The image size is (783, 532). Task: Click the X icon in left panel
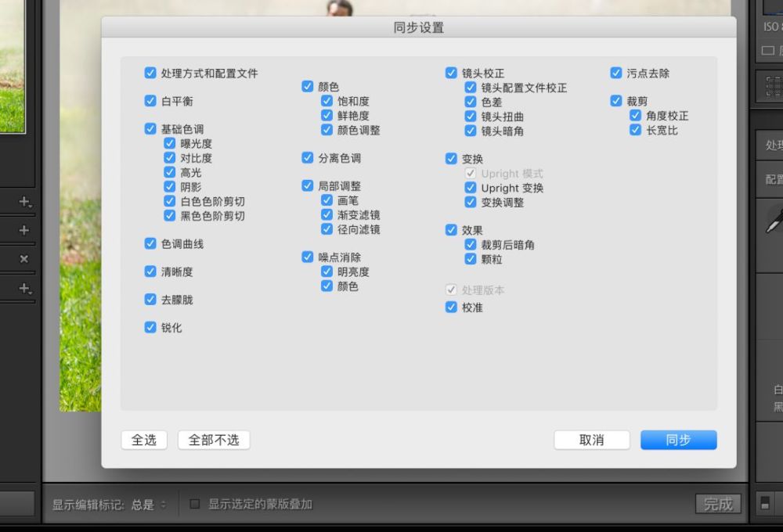(23, 258)
